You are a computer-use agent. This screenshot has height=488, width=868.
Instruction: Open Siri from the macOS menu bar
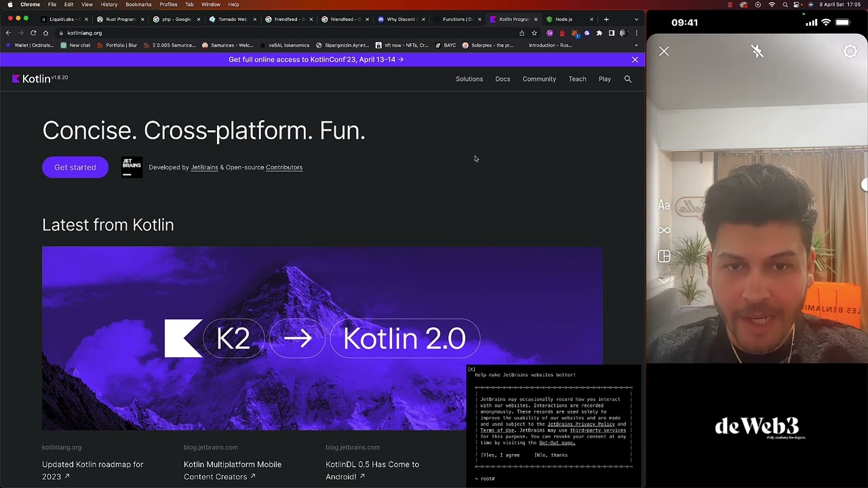coord(810,4)
